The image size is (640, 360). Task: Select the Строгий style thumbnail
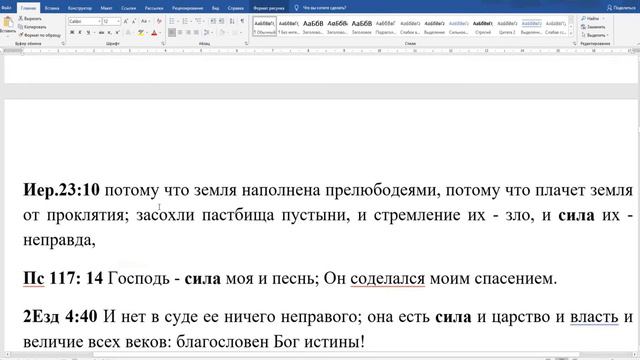pos(483,27)
